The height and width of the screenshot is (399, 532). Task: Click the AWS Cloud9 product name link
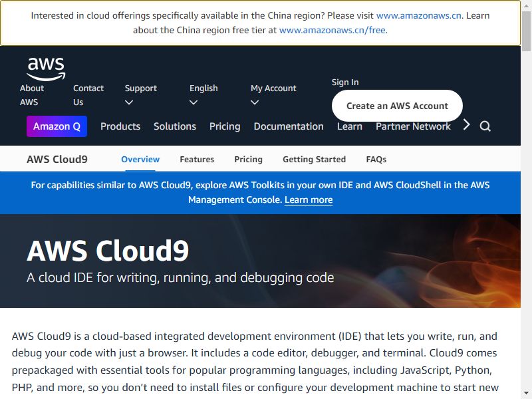57,160
